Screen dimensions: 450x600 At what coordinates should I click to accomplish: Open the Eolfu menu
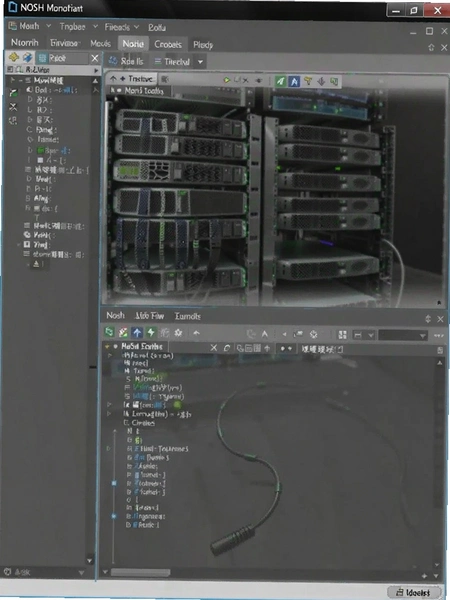point(157,28)
